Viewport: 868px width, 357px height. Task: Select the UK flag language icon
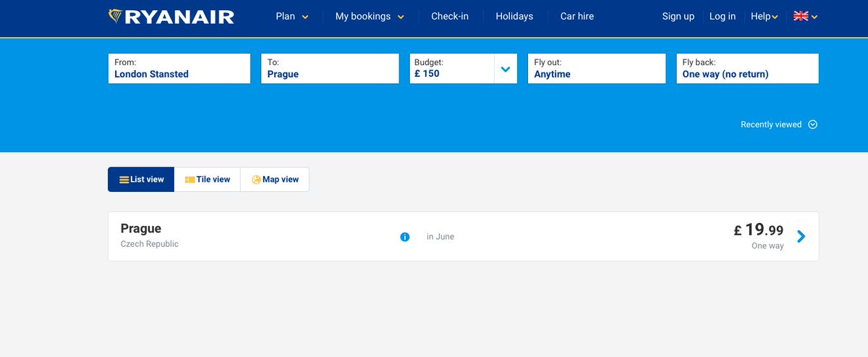[801, 16]
